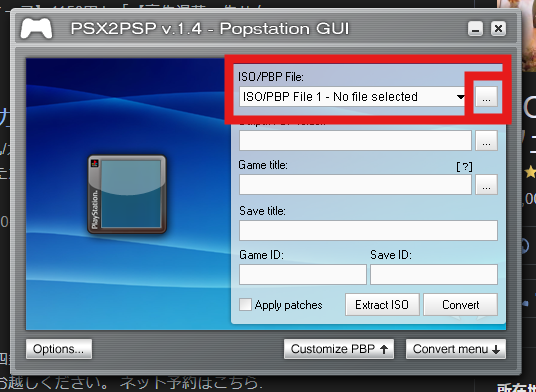The height and width of the screenshot is (392, 536).
Task: Click the Save title input field
Action: tap(368, 230)
